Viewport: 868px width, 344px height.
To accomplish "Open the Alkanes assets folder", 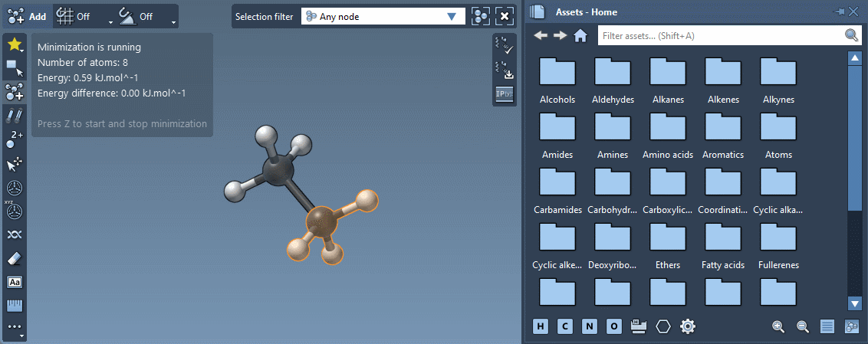I will pos(668,80).
